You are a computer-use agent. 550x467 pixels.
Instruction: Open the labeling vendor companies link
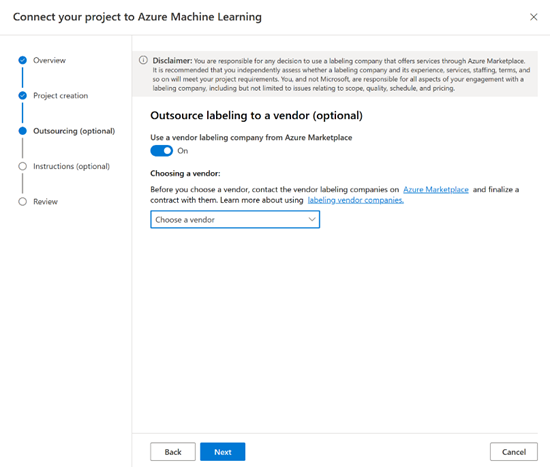click(356, 200)
